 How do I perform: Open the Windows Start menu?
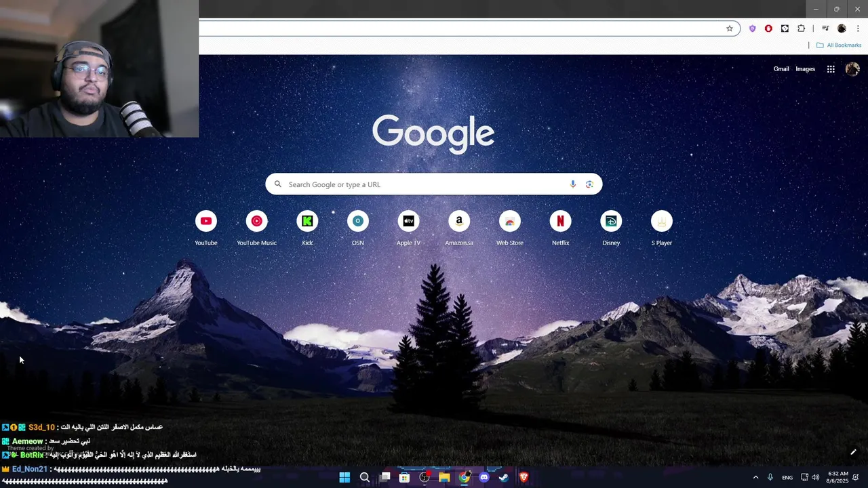pyautogui.click(x=344, y=477)
